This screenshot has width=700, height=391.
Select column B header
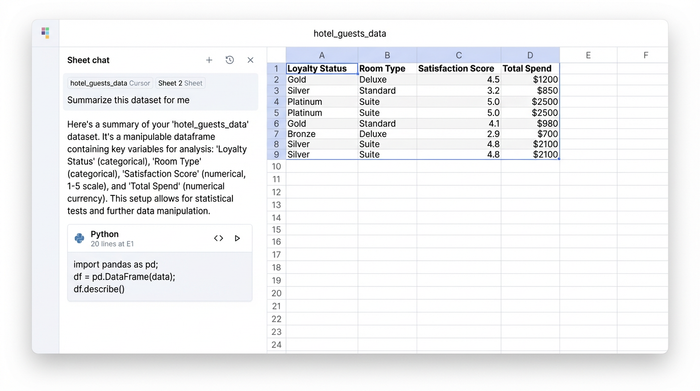387,55
